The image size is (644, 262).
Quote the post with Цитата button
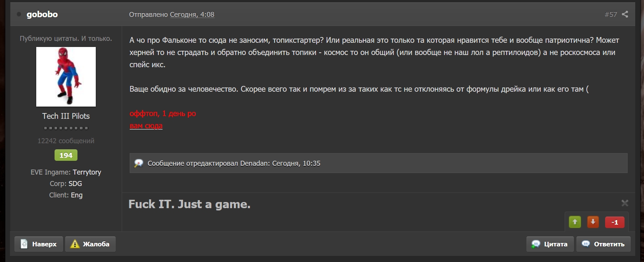click(x=550, y=244)
